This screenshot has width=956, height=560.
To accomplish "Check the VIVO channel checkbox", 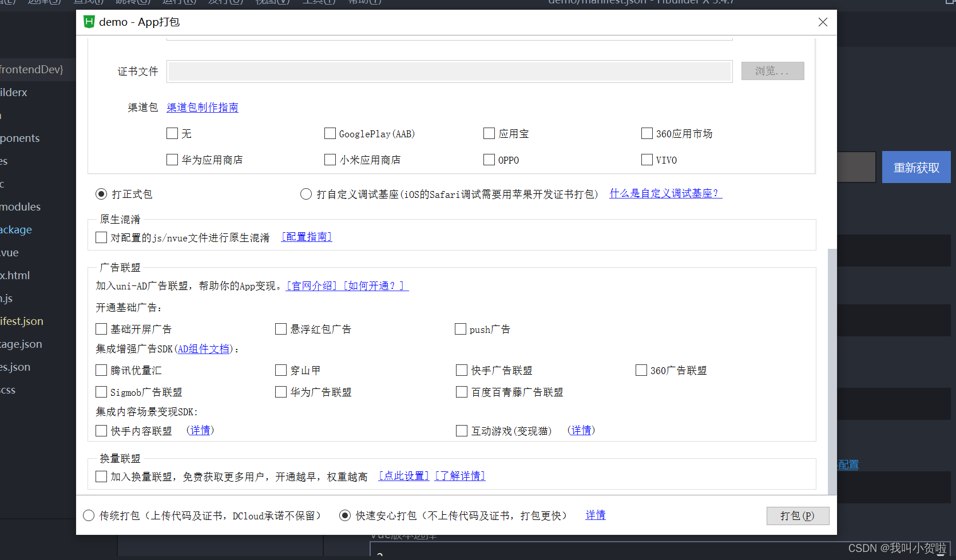I will click(647, 160).
